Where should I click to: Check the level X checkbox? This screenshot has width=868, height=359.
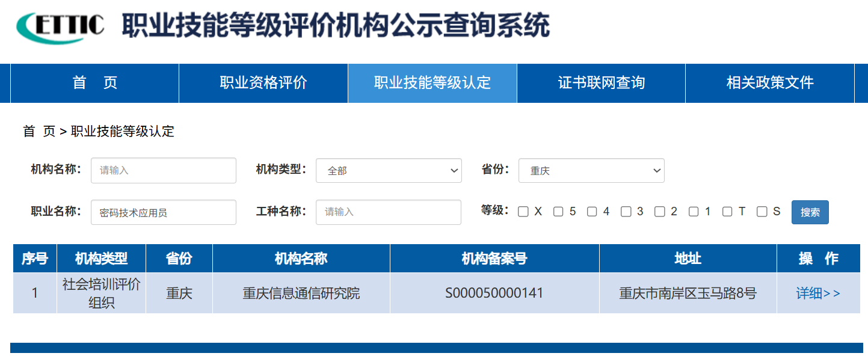pos(523,212)
